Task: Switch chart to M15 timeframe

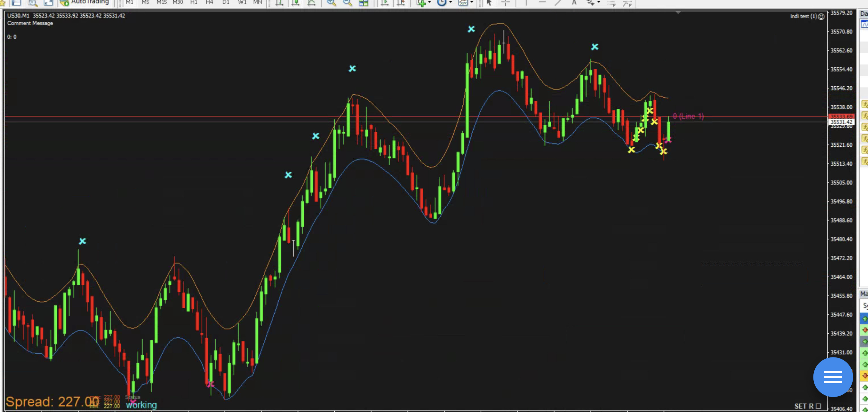Action: coord(161,3)
